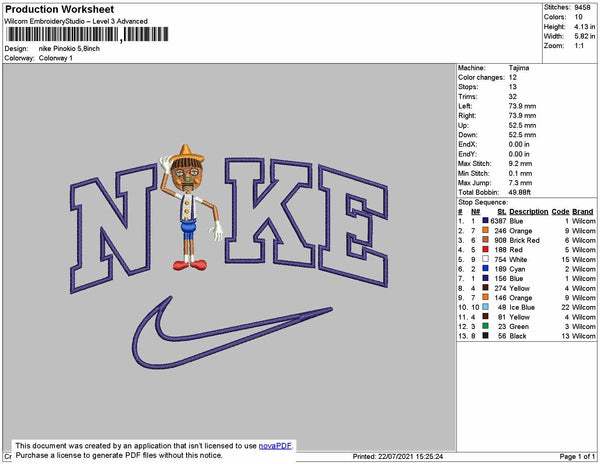This screenshot has height=464, width=600.
Task: Click the 'Ice Blue' description
Action: tap(522, 307)
